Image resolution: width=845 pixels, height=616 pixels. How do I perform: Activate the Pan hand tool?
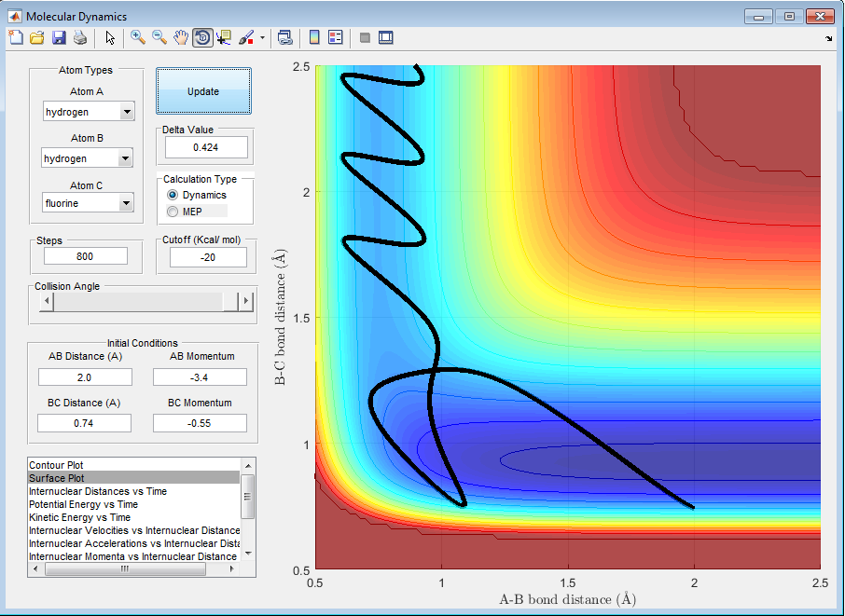[x=181, y=37]
